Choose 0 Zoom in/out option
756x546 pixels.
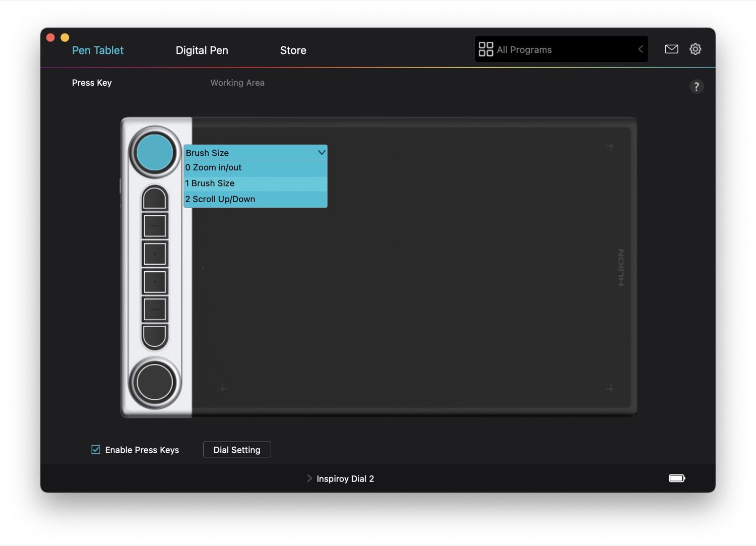point(255,167)
